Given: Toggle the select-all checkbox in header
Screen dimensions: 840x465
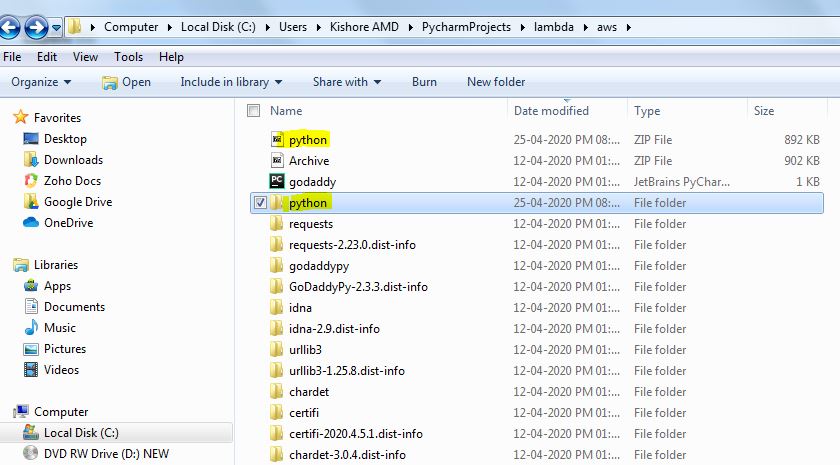Looking at the screenshot, I should [253, 111].
